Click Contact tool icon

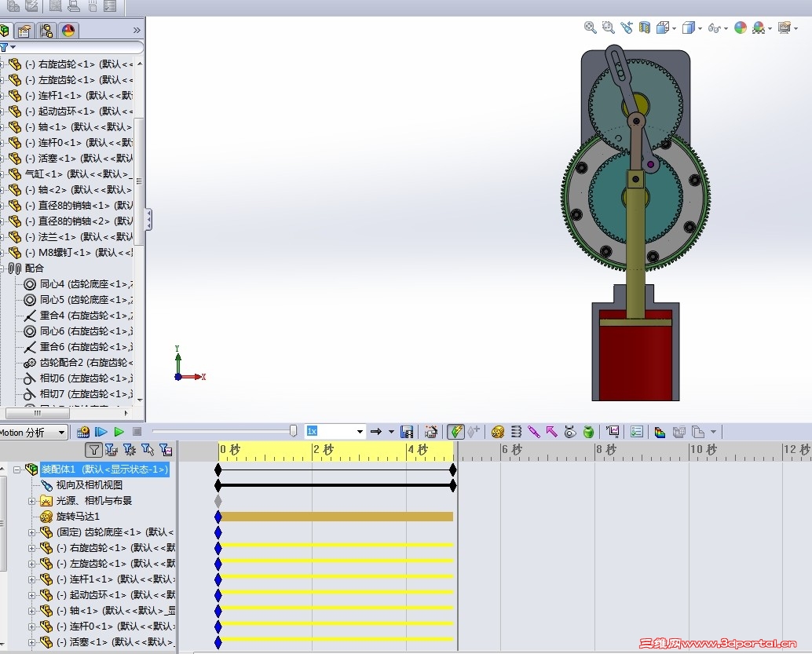(570, 431)
